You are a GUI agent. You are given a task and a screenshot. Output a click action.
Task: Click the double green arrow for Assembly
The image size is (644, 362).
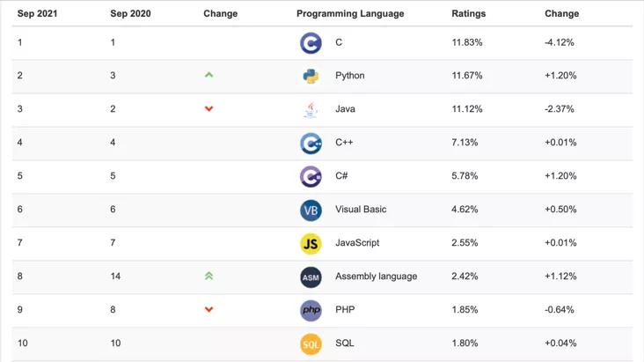coord(209,276)
